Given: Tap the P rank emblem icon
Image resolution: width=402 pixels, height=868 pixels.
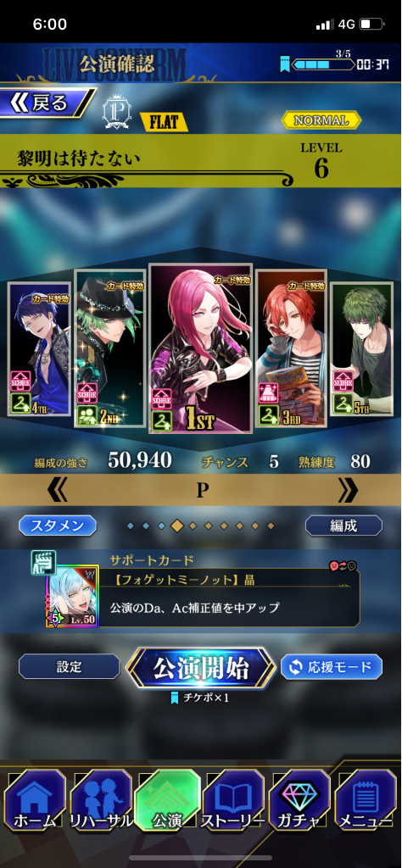Looking at the screenshot, I should click(x=117, y=114).
